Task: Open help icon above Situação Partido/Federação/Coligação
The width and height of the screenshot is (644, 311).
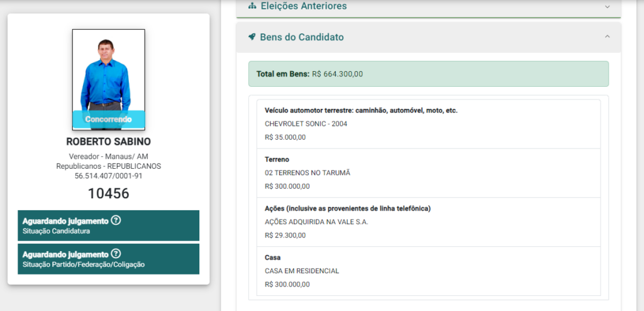Action: (x=116, y=254)
